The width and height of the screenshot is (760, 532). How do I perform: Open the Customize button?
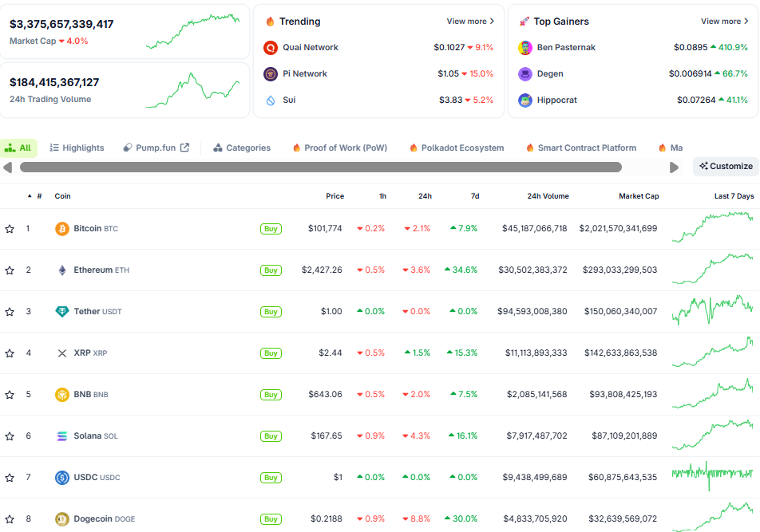coord(726,166)
